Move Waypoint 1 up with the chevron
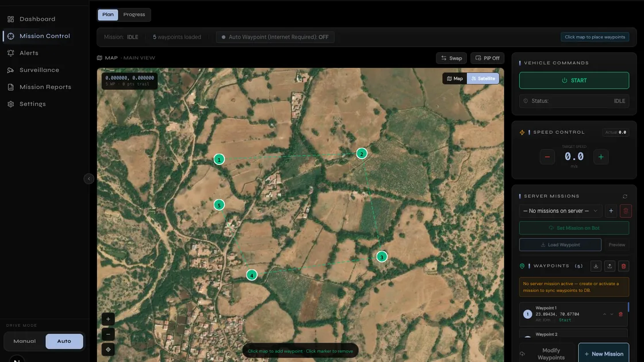Viewport: 644px width, 362px height. [604, 314]
